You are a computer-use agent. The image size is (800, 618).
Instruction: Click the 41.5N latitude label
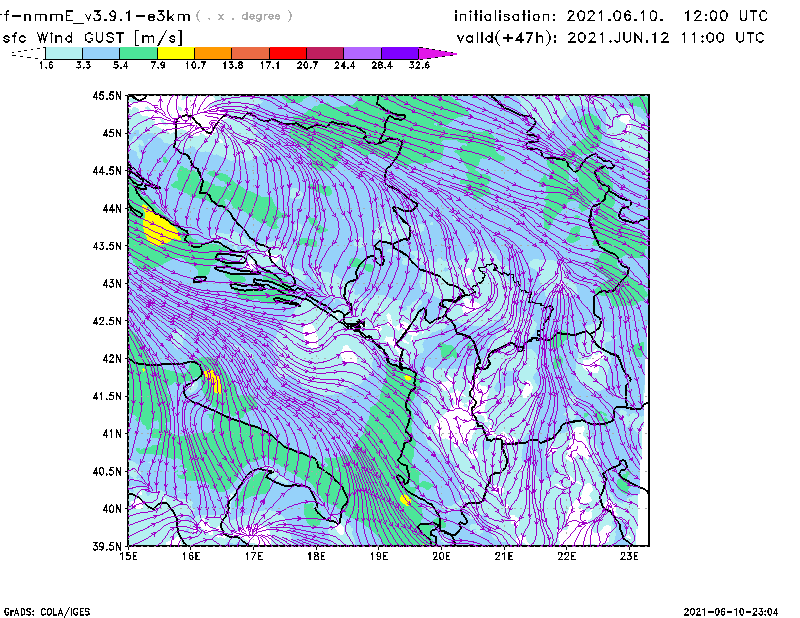tap(107, 396)
